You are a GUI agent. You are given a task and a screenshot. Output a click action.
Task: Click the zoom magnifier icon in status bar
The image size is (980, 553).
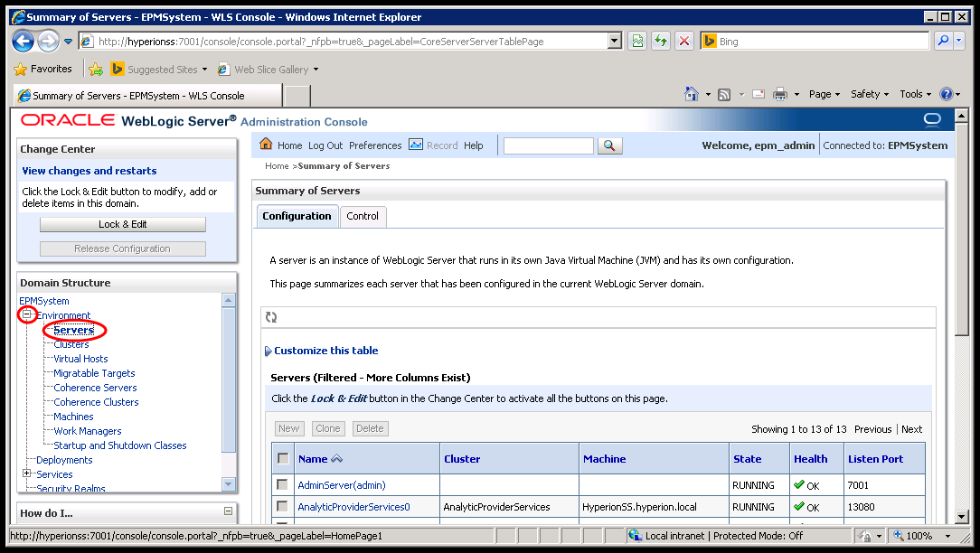[x=899, y=536]
